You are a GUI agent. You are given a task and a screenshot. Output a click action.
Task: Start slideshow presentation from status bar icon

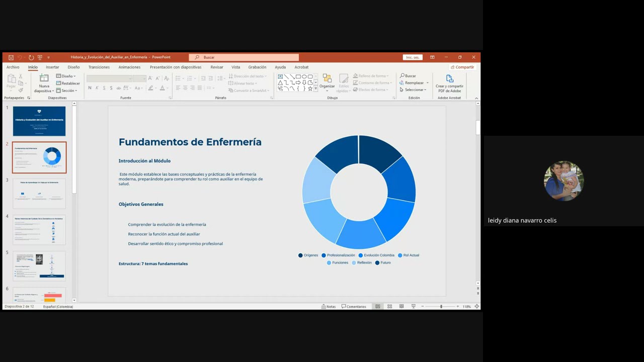pyautogui.click(x=414, y=306)
